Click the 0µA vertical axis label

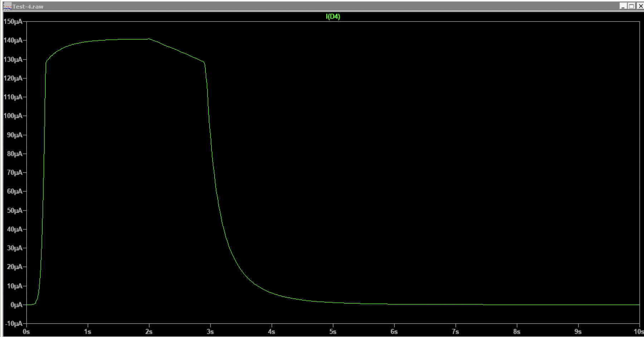click(16, 305)
